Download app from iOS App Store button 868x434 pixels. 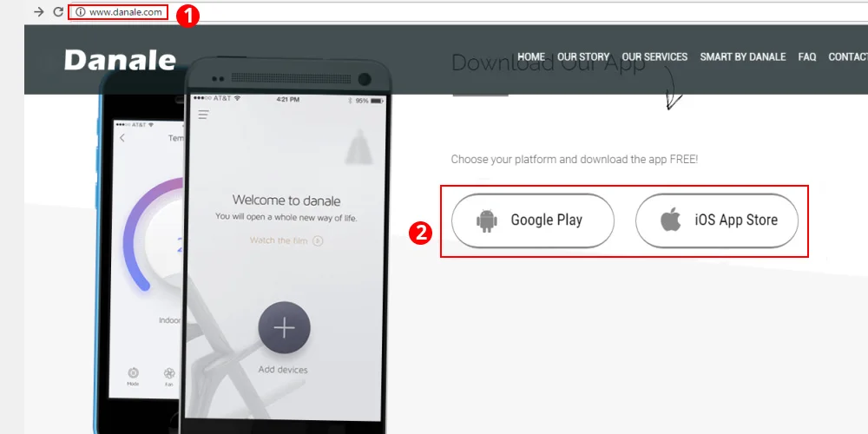pyautogui.click(x=717, y=220)
